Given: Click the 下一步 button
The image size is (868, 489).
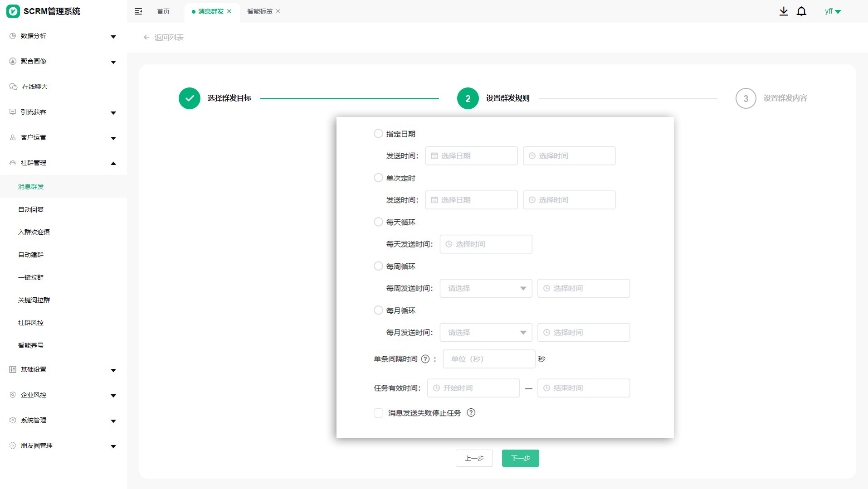Looking at the screenshot, I should (x=520, y=458).
